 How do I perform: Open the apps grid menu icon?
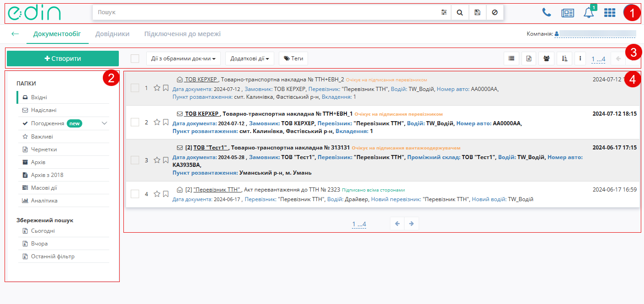(610, 13)
